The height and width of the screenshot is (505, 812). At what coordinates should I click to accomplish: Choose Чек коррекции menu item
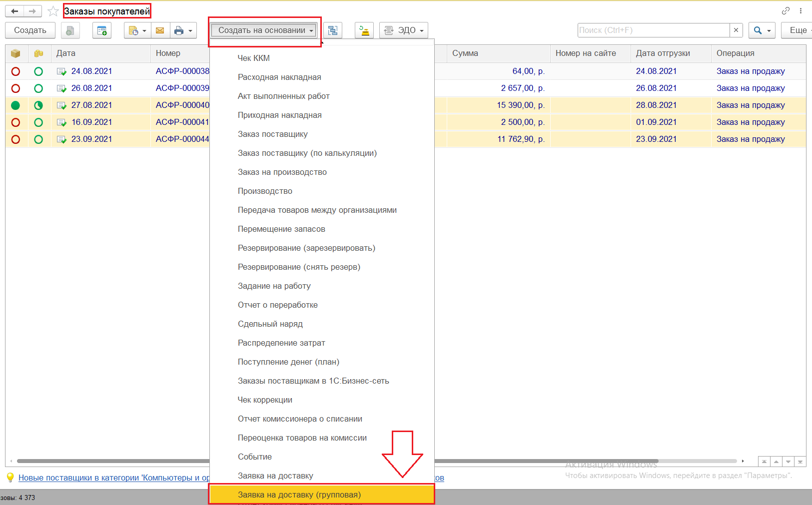point(322,400)
